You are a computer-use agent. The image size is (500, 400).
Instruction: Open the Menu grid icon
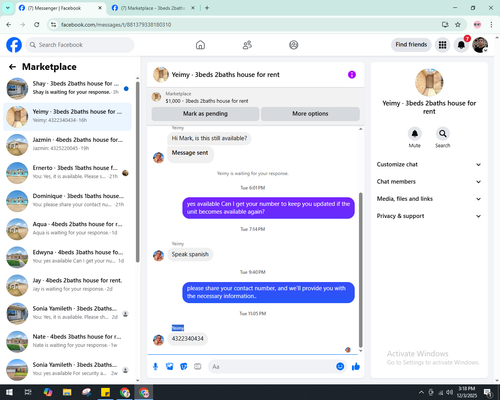click(x=442, y=45)
